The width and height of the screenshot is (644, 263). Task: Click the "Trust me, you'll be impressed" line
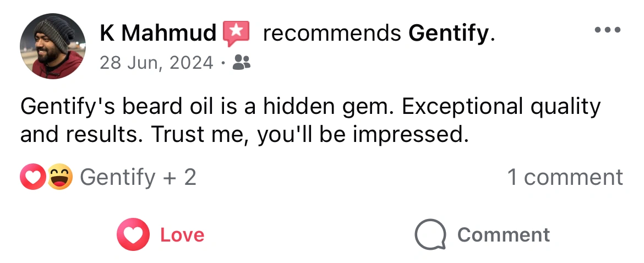click(309, 134)
